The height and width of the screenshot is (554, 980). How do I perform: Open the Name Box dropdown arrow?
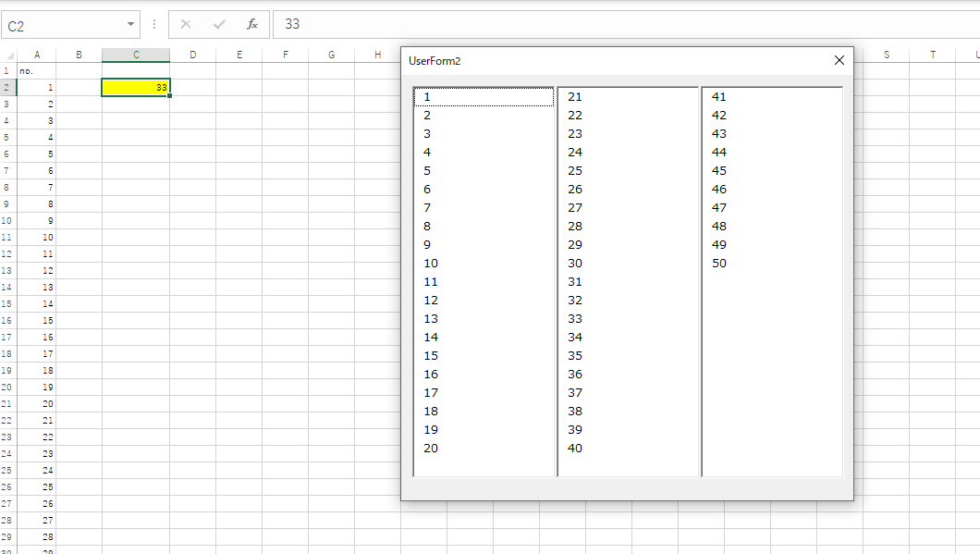coord(130,24)
